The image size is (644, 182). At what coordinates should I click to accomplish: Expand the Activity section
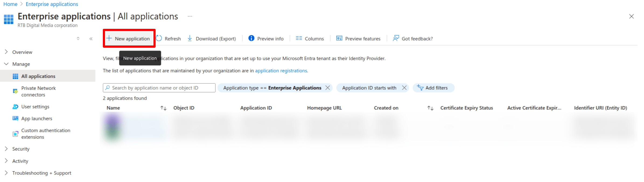(6, 161)
